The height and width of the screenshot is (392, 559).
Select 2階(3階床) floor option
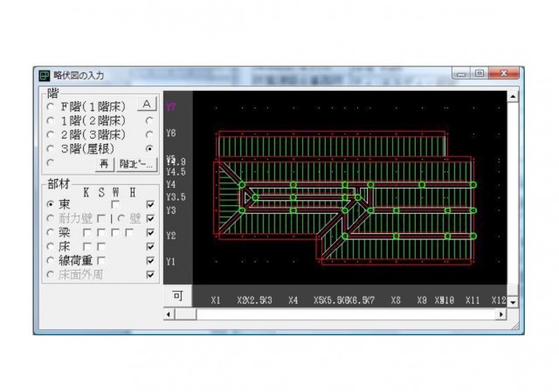(50, 135)
